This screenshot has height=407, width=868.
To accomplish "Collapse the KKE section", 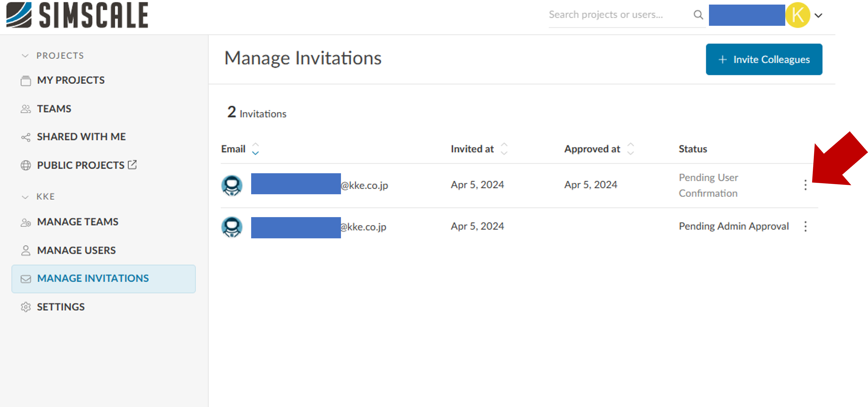I will (25, 197).
